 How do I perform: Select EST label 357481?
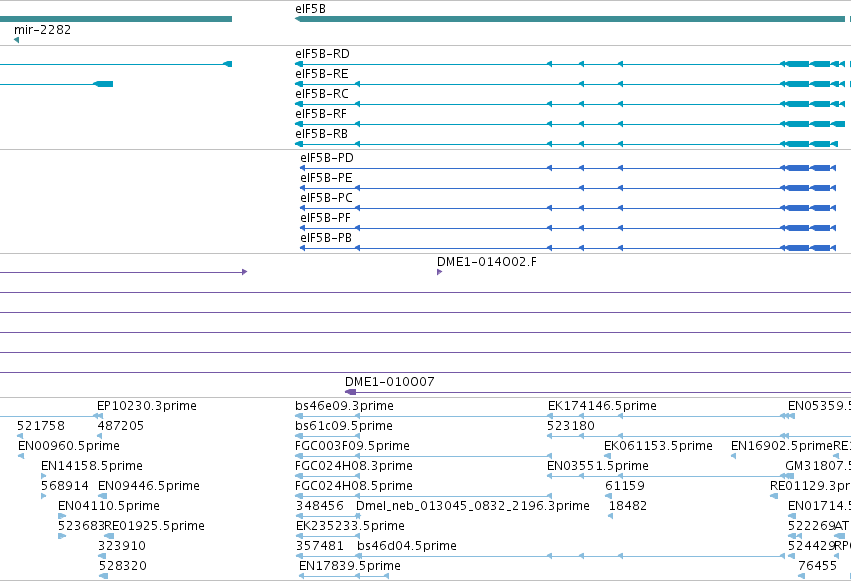click(320, 546)
